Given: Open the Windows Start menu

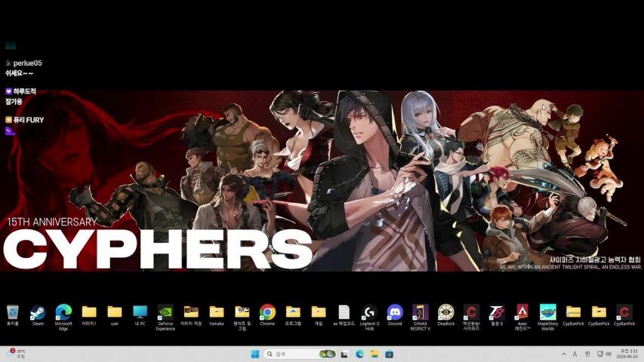Looking at the screenshot, I should [x=255, y=354].
